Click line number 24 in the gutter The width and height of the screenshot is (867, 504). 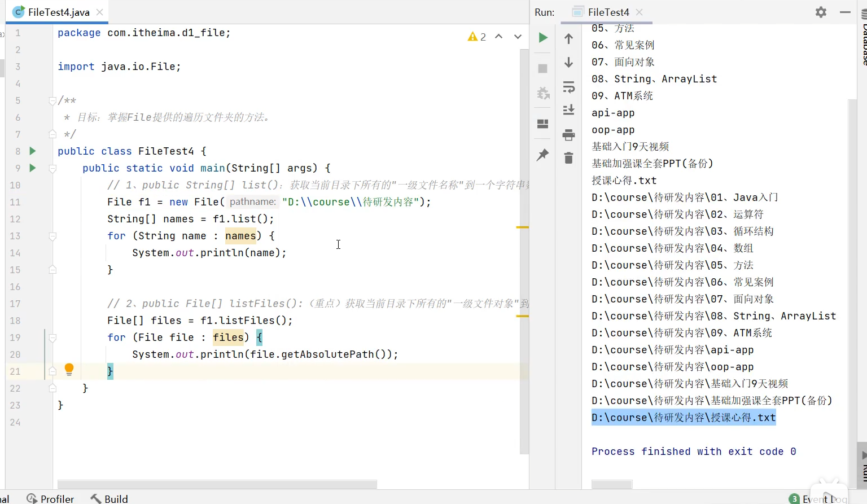pyautogui.click(x=15, y=422)
